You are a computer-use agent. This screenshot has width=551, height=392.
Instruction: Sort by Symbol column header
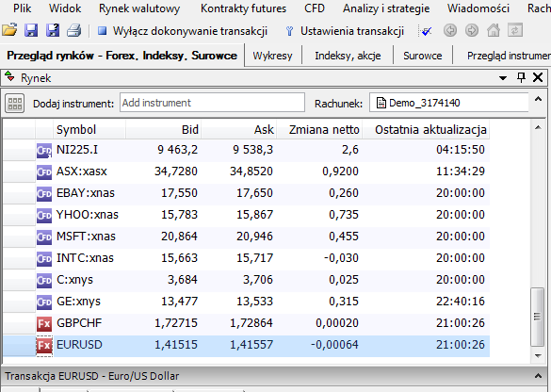click(x=89, y=130)
